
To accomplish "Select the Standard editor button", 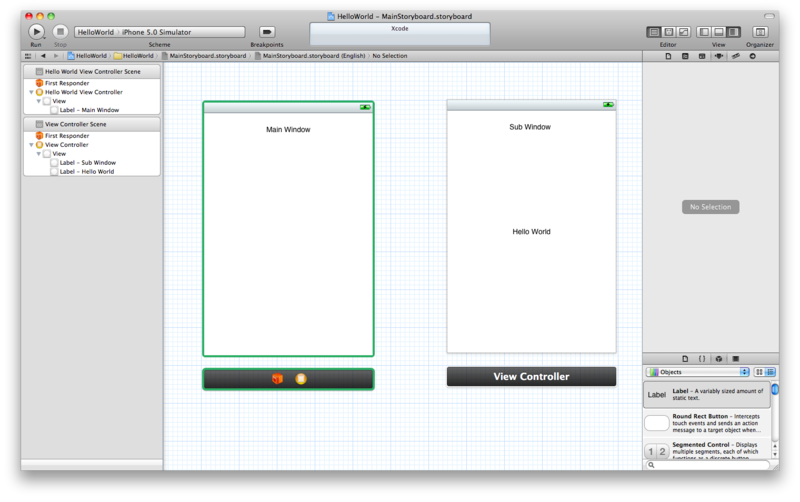I will pyautogui.click(x=654, y=32).
